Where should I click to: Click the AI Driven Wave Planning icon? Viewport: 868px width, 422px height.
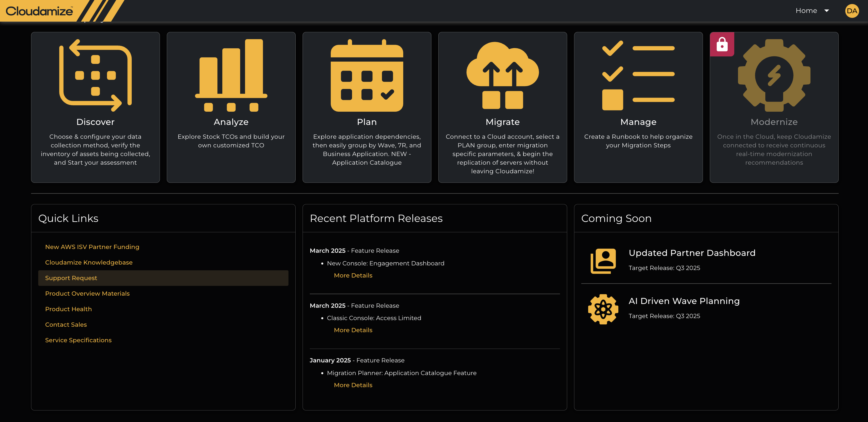point(603,309)
